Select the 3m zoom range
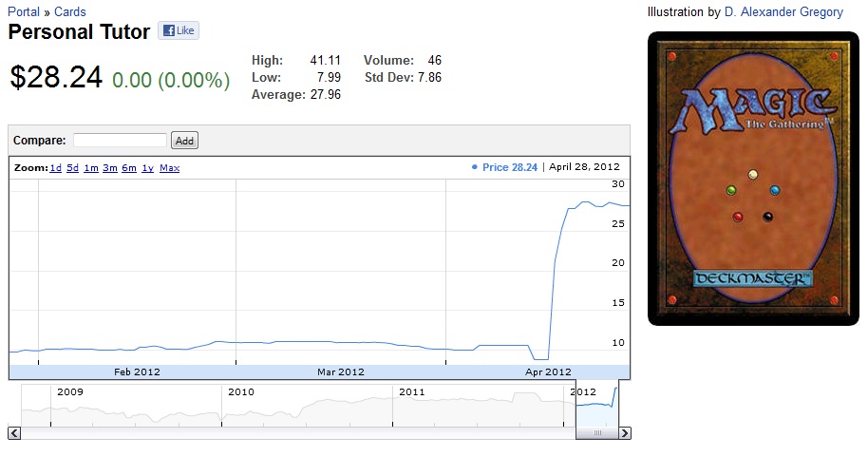 pyautogui.click(x=110, y=168)
